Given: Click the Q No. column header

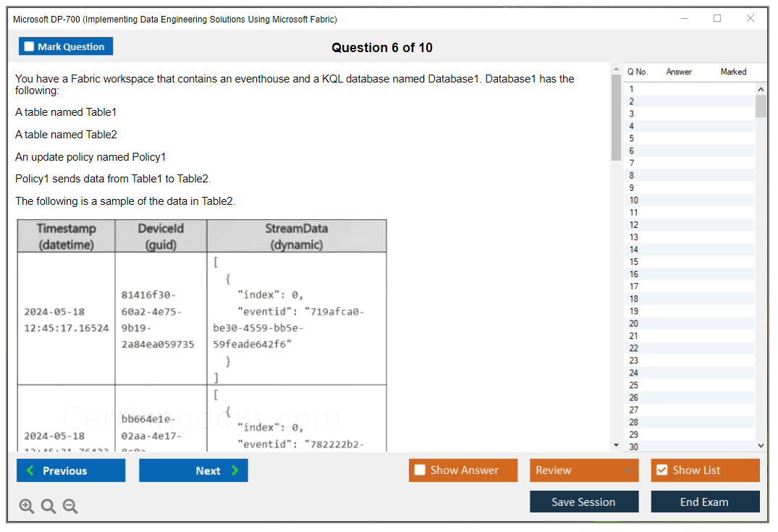Looking at the screenshot, I should [637, 72].
